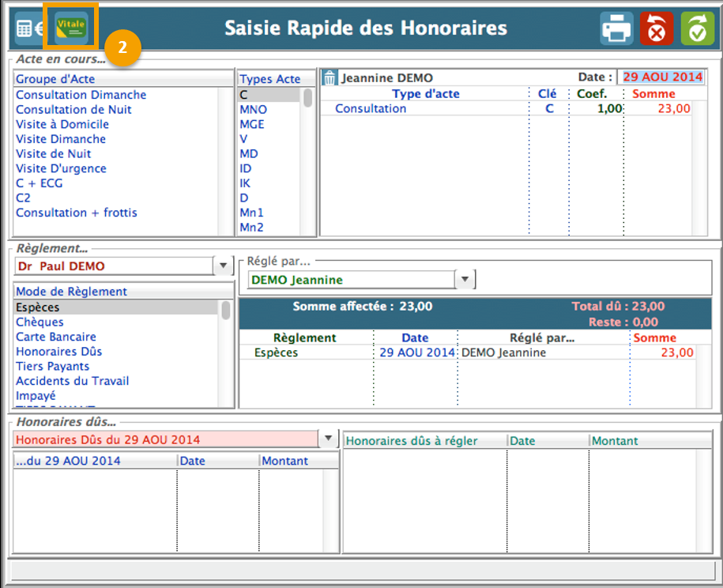Choose the MNO act type
This screenshot has height=588, width=723.
tap(253, 110)
